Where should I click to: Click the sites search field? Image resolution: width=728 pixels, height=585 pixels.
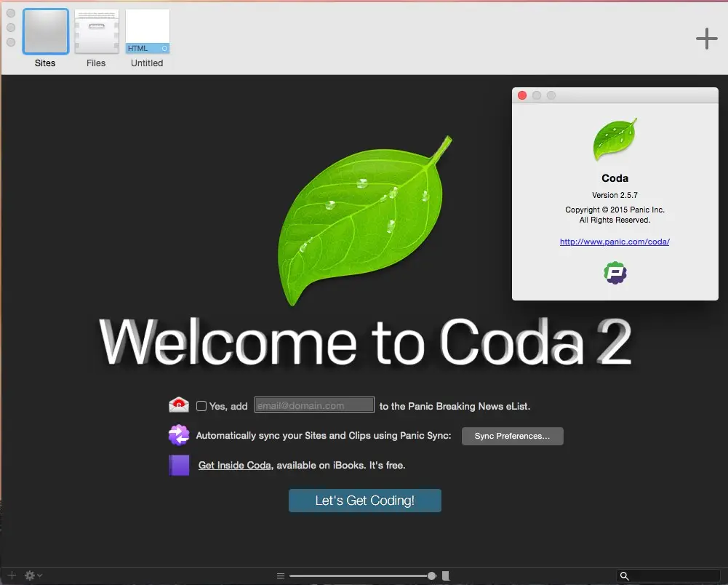click(668, 576)
